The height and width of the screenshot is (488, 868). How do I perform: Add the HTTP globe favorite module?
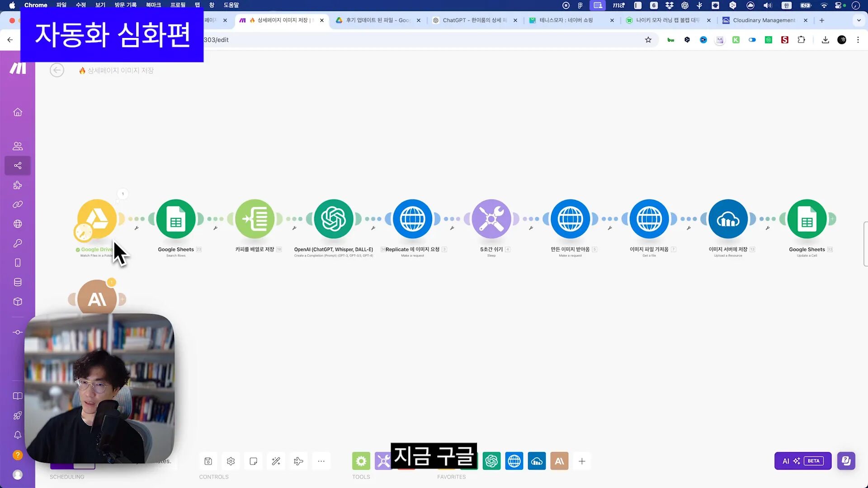(x=514, y=461)
